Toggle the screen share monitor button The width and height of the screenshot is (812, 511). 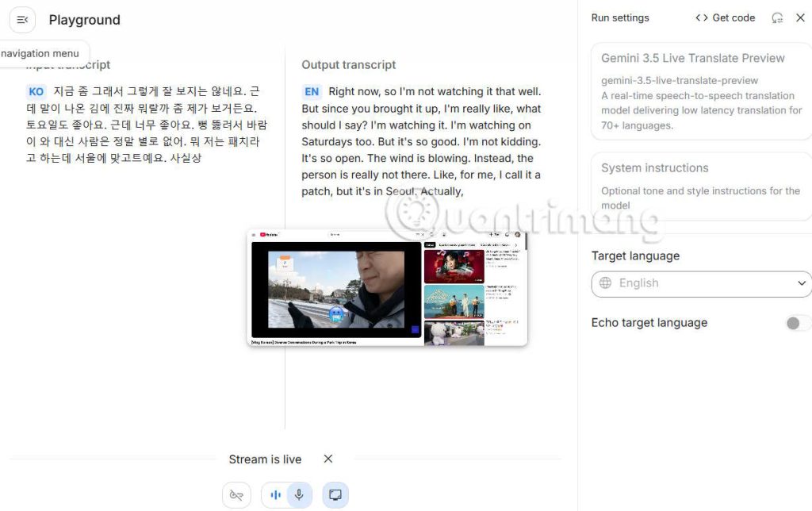pyautogui.click(x=335, y=495)
